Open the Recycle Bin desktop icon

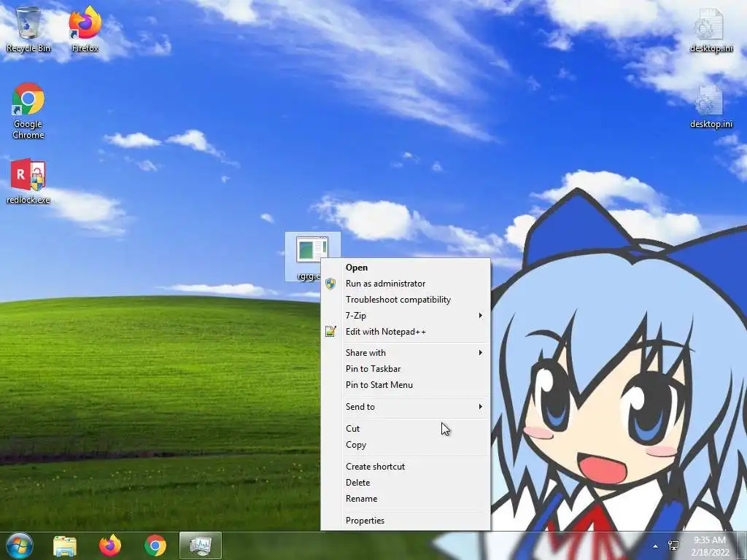coord(28,29)
